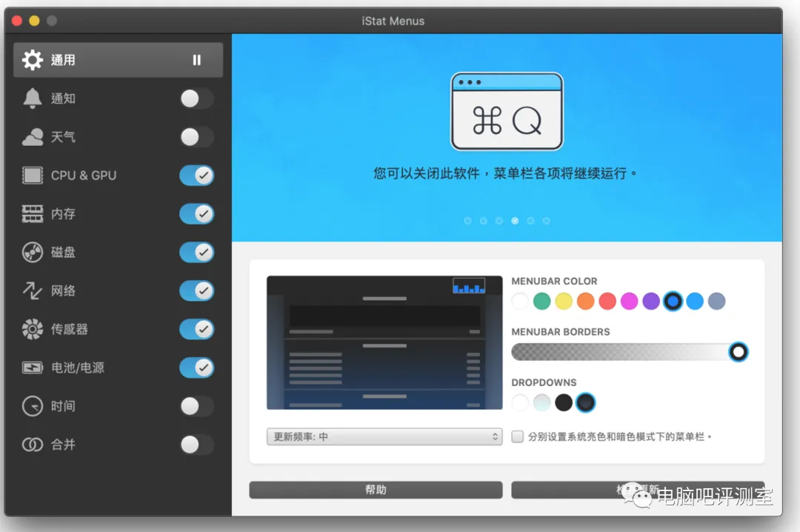Select the 电池/电源 label in sidebar
Image resolution: width=800 pixels, height=532 pixels.
(78, 368)
